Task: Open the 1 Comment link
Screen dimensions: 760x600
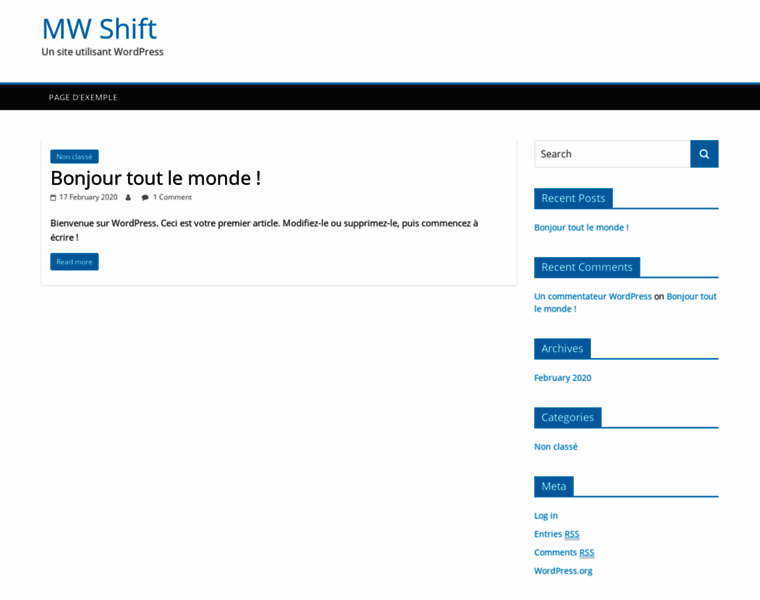Action: tap(173, 197)
